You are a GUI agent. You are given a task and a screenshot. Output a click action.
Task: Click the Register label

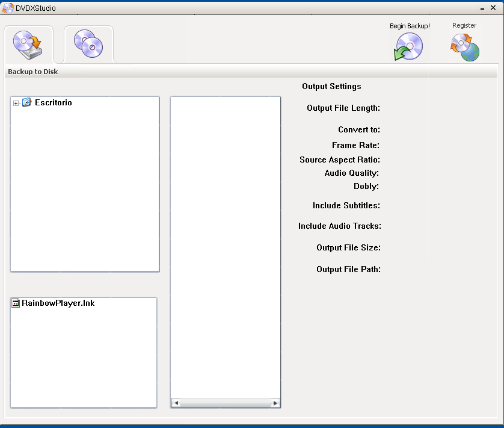pos(464,25)
